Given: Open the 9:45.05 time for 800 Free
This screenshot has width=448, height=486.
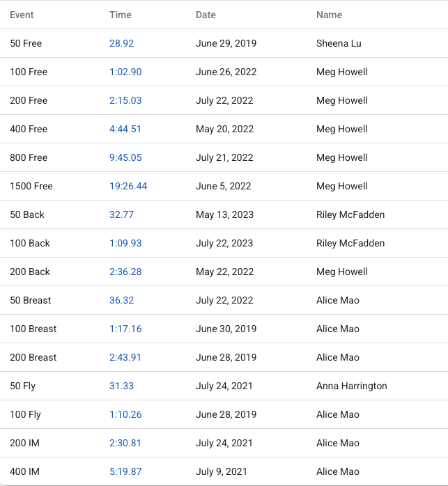Looking at the screenshot, I should [125, 157].
